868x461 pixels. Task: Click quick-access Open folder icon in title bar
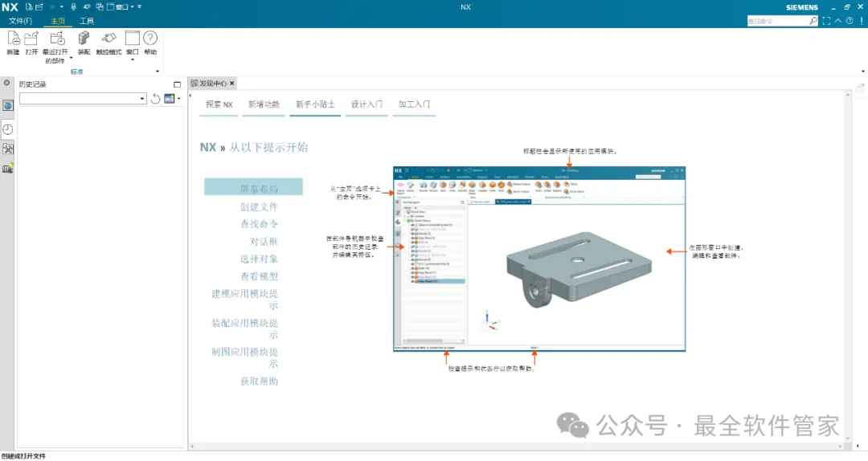click(39, 6)
